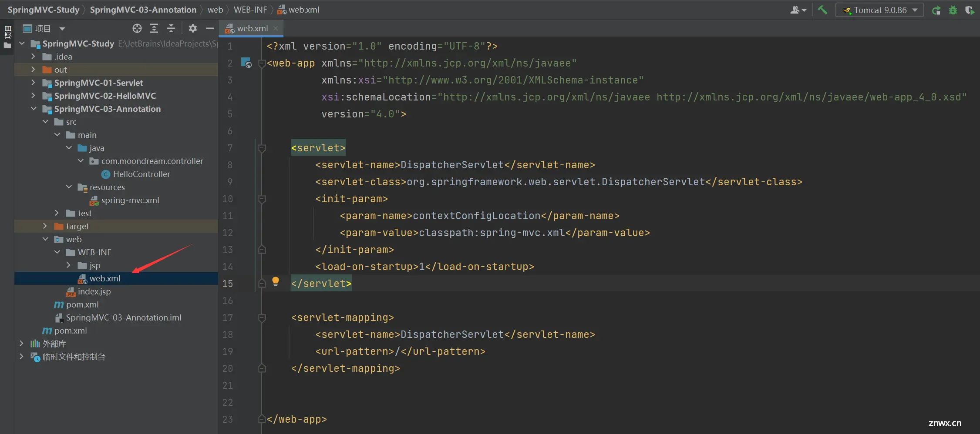Open Tomcat 9.0.86 run configuration dropdown
This screenshot has height=434, width=980.
point(879,10)
